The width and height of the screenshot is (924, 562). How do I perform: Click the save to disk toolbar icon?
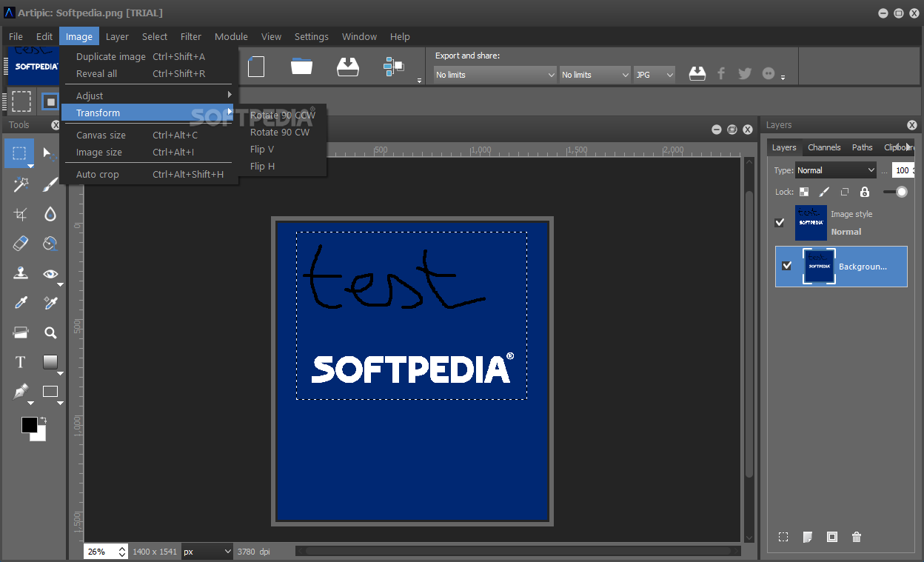[x=347, y=67]
